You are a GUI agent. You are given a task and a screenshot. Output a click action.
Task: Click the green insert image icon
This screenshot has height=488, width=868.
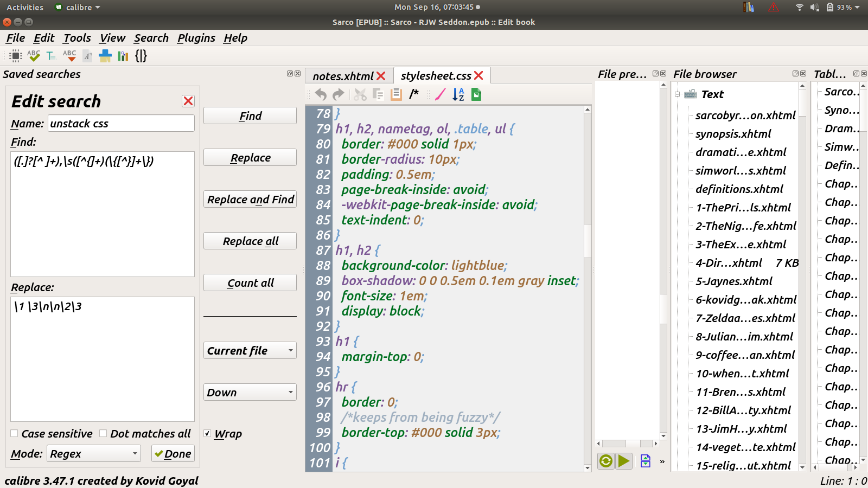476,94
